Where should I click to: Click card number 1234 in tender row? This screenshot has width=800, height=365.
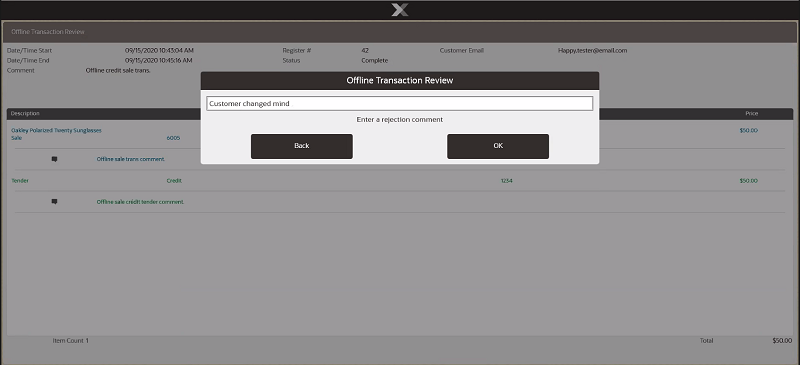(x=507, y=181)
